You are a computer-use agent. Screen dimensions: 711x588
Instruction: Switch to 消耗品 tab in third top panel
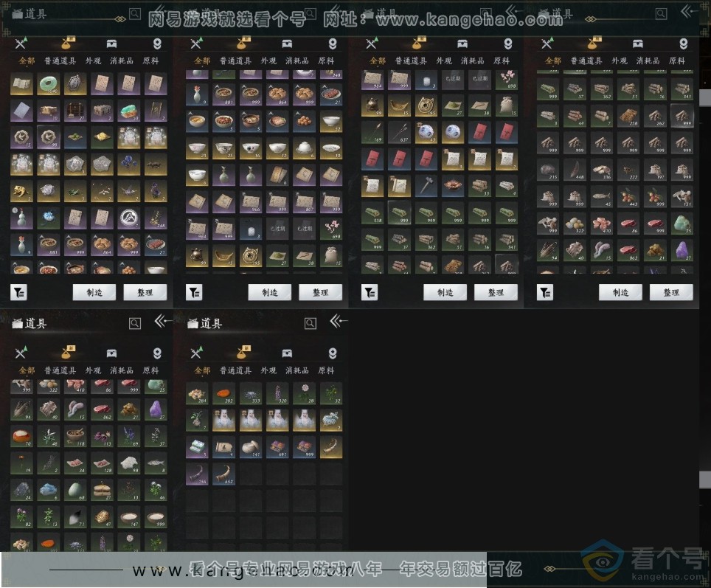(473, 60)
